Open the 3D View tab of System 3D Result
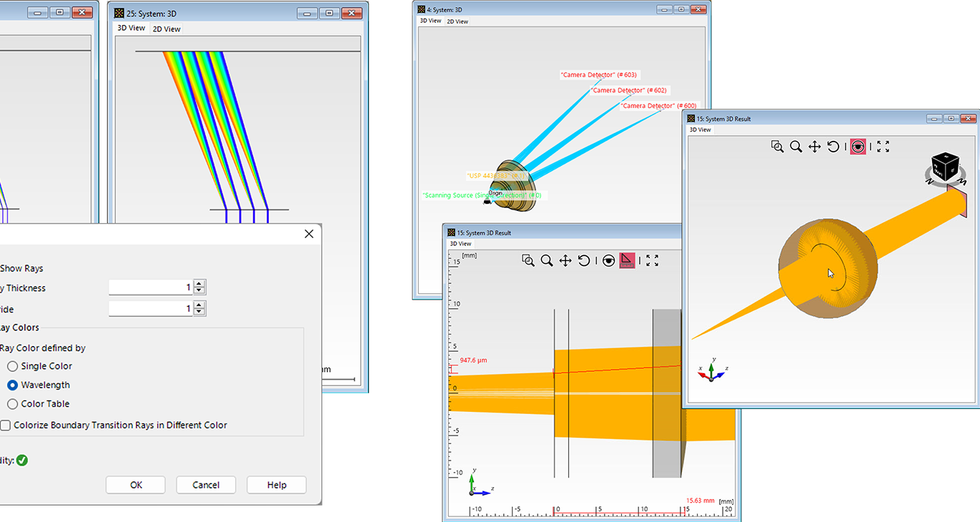This screenshot has height=522, width=980. (700, 129)
